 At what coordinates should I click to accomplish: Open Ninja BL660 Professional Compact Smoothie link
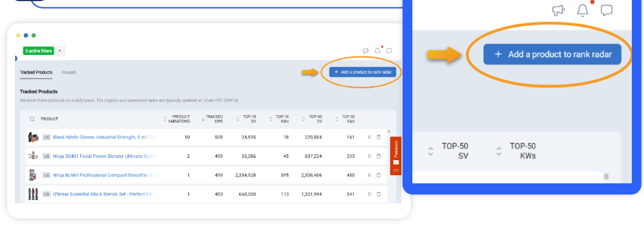point(104,175)
